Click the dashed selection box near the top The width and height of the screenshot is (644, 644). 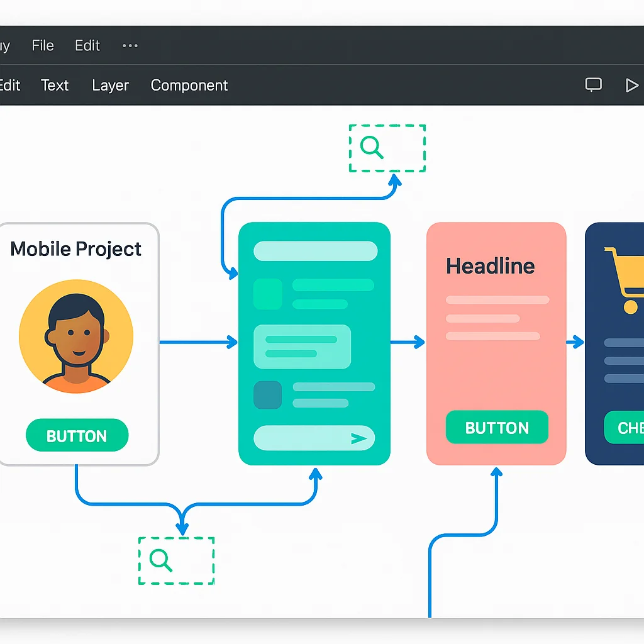click(387, 148)
